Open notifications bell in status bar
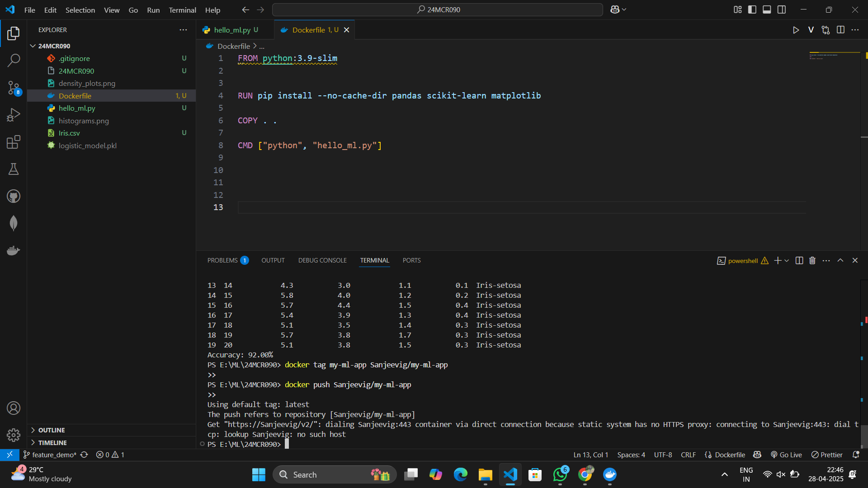 coord(855,455)
